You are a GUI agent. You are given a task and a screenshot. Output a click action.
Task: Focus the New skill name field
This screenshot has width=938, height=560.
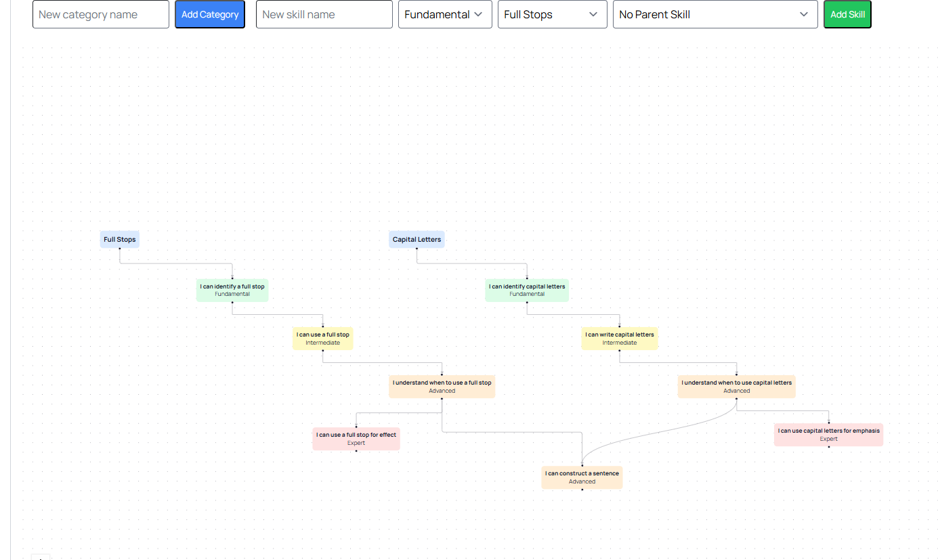tap(324, 14)
